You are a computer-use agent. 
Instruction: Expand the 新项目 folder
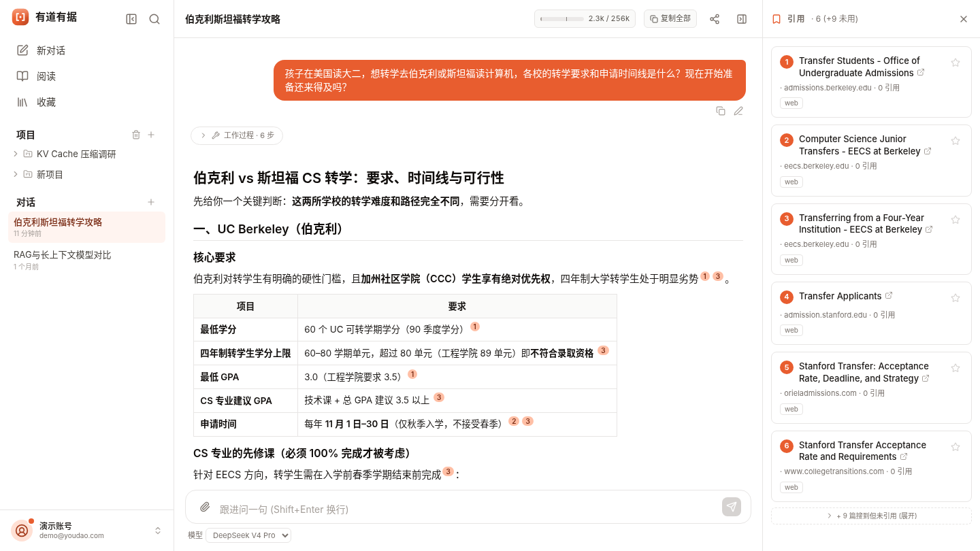click(16, 174)
